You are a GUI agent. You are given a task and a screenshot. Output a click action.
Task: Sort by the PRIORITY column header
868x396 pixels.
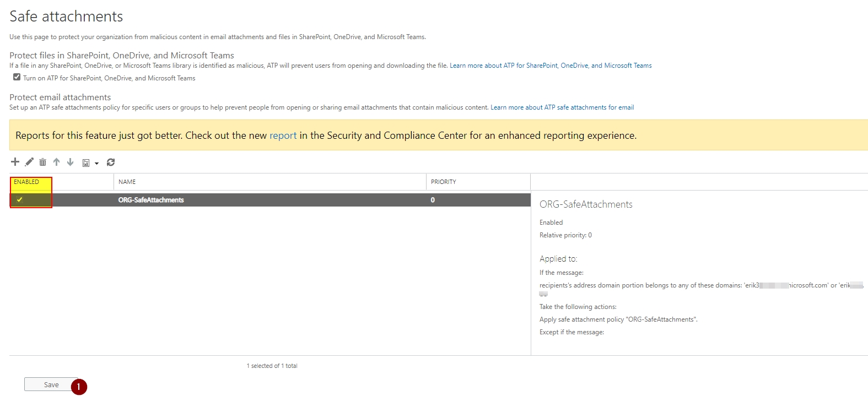point(443,182)
